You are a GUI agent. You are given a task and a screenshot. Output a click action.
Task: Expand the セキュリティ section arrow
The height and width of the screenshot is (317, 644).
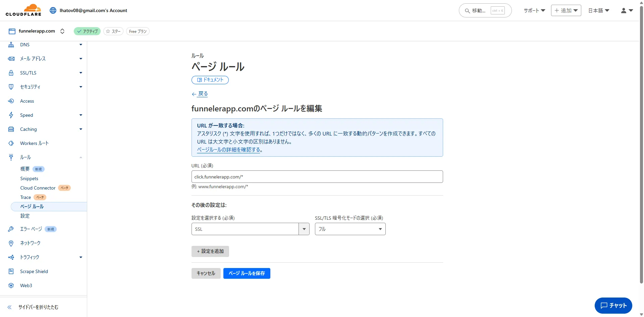[81, 87]
